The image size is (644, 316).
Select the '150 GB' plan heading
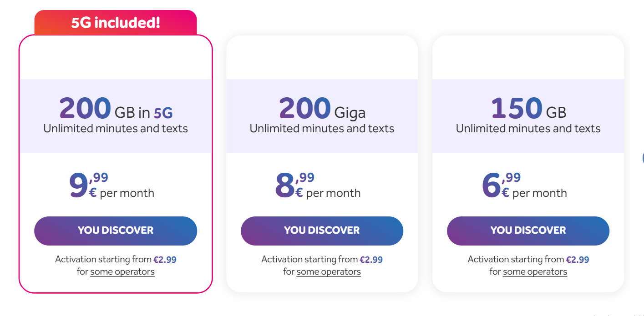(528, 108)
